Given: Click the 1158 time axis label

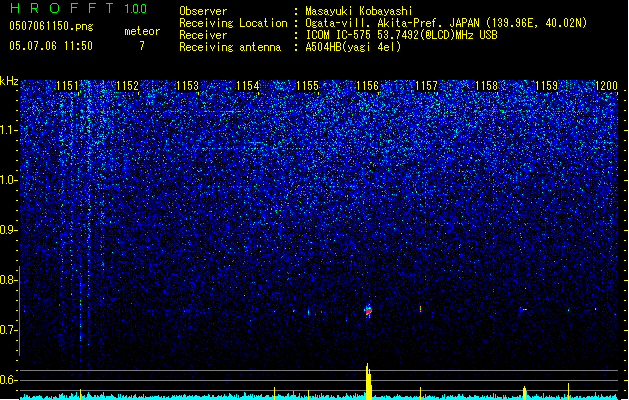Looking at the screenshot, I should 487,86.
